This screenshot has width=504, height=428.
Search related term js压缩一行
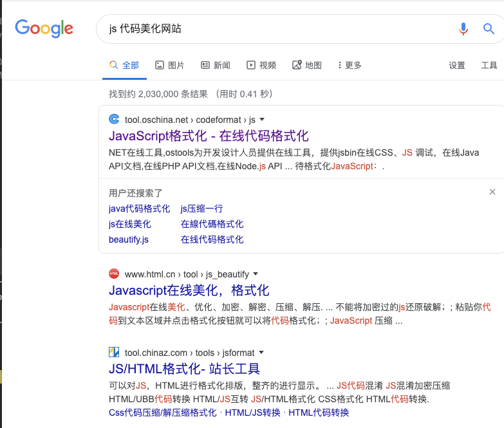point(201,209)
